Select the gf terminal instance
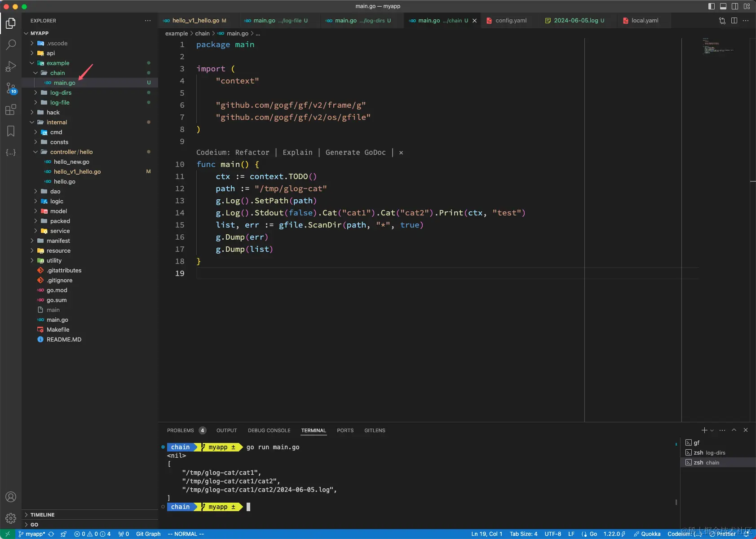Viewport: 756px width, 539px height. coord(718,443)
